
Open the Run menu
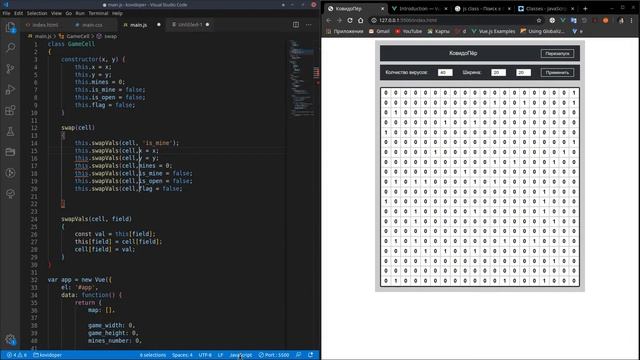point(80,13)
